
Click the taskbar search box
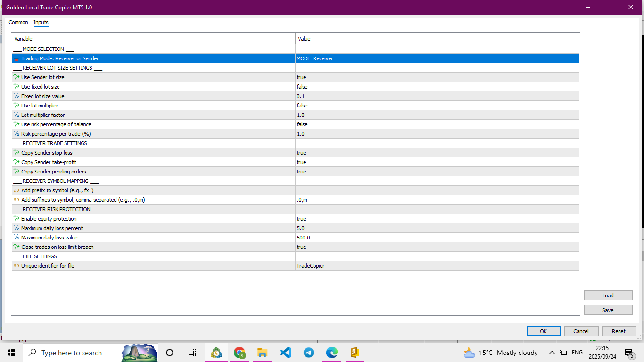pyautogui.click(x=91, y=353)
